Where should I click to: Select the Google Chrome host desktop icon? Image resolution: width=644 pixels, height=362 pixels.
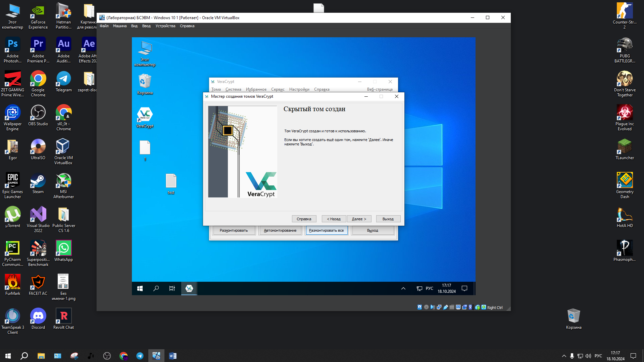[x=38, y=84]
